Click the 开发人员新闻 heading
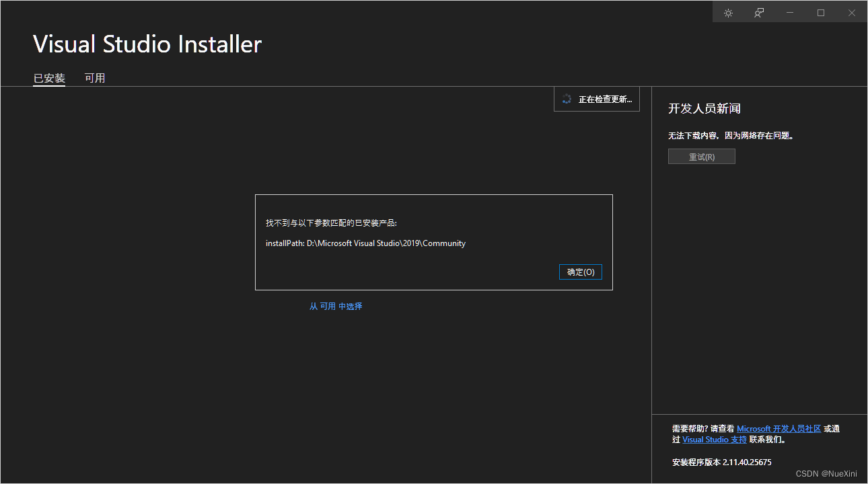 (704, 109)
